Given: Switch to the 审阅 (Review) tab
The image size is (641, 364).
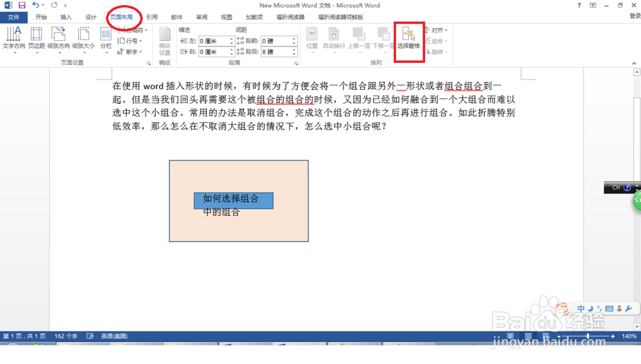Looking at the screenshot, I should pyautogui.click(x=201, y=17).
